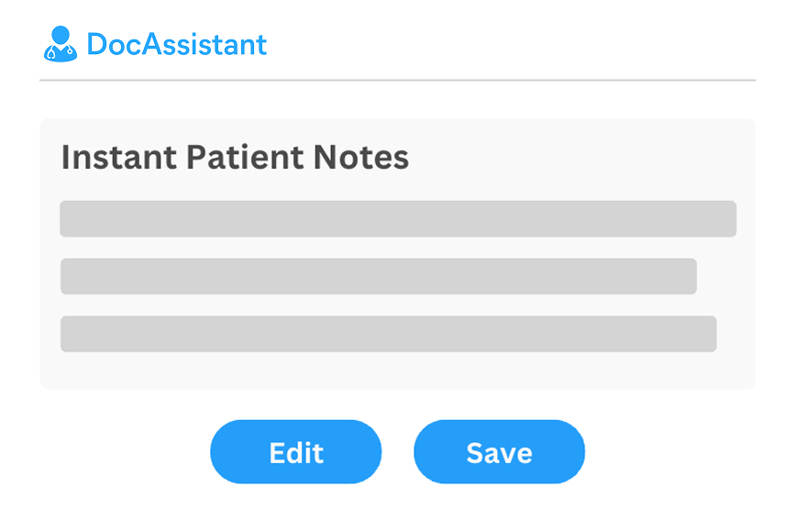Focus the first gray note line
The width and height of the screenshot is (796, 532).
point(398,219)
